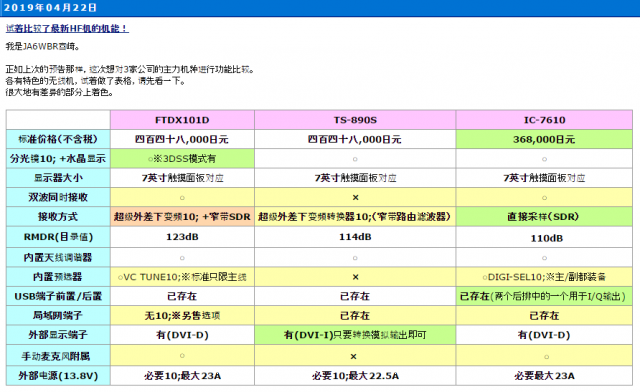This screenshot has height=392, width=640.
Task: Click the RMDR(目录值) row label
Action: click(x=58, y=237)
